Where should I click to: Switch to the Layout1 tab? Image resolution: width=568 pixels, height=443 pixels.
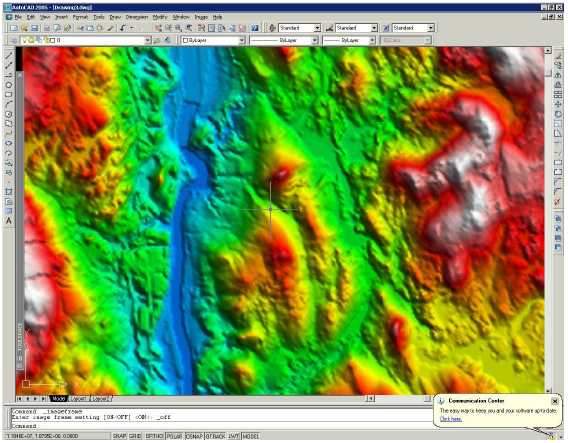click(x=78, y=399)
